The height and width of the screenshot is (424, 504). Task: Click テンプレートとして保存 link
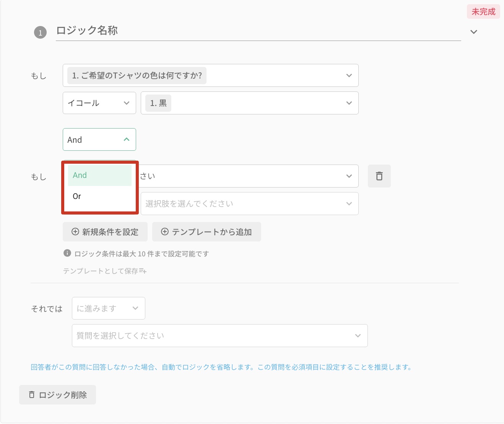104,271
